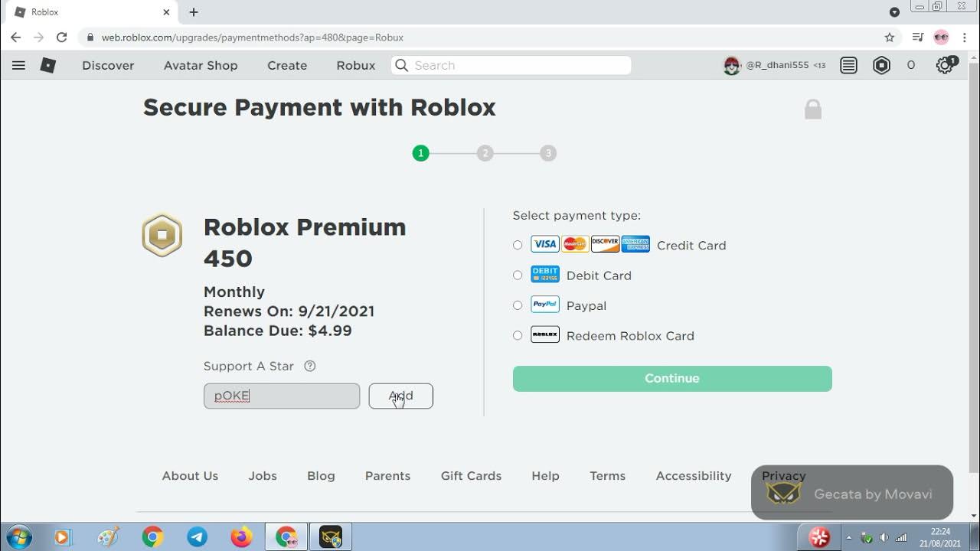This screenshot has height=551, width=980.
Task: Open the Avatar Shop menu item
Action: (201, 66)
